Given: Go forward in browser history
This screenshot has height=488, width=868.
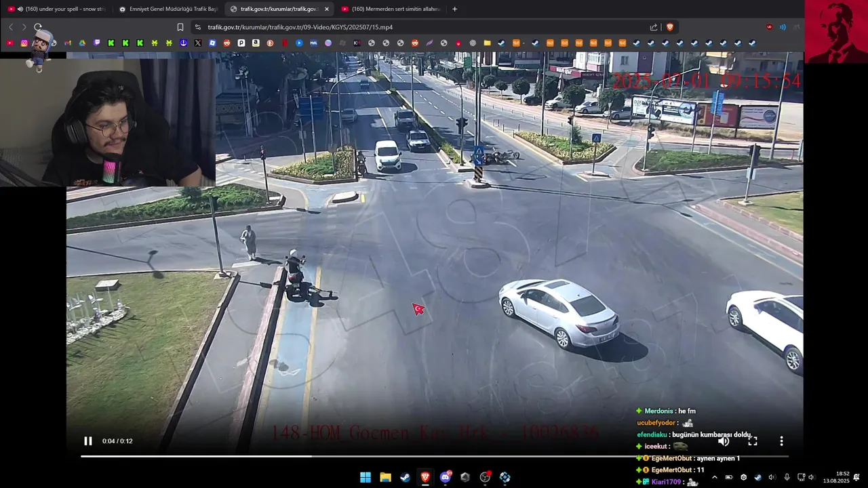Looking at the screenshot, I should pyautogui.click(x=24, y=27).
